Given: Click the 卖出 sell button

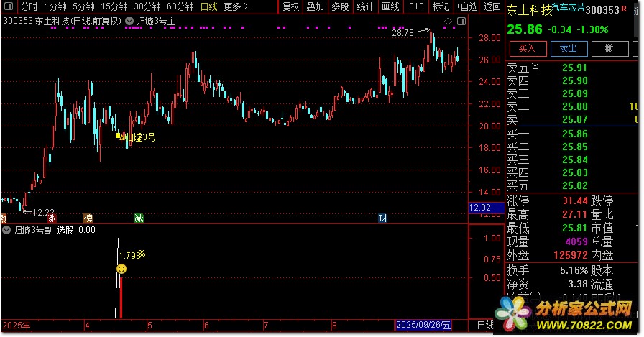Looking at the screenshot, I should [569, 48].
